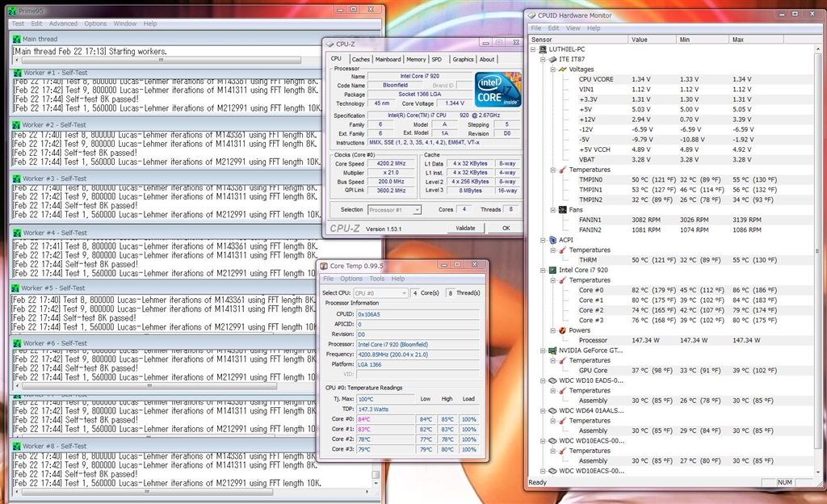Click the WDC WD10 EADS drive icon

tap(552, 380)
